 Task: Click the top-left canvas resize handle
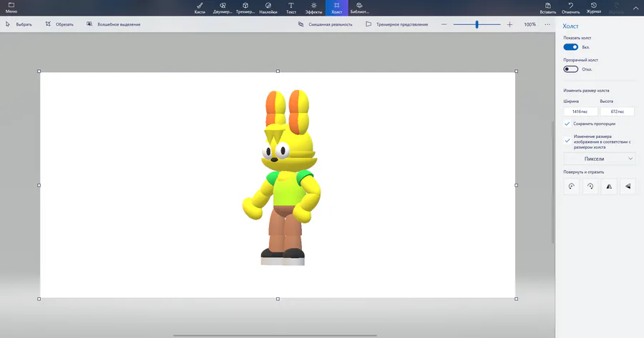tap(39, 71)
